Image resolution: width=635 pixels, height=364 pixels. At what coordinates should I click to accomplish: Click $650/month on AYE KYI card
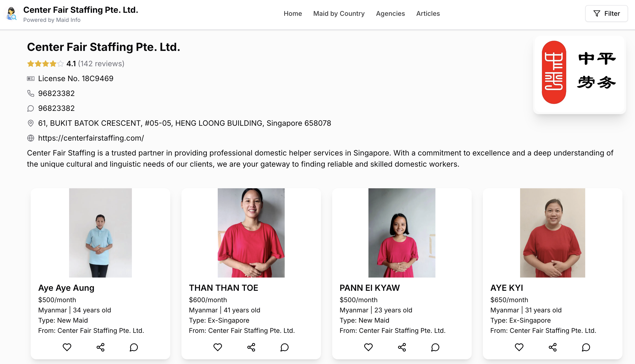point(509,300)
